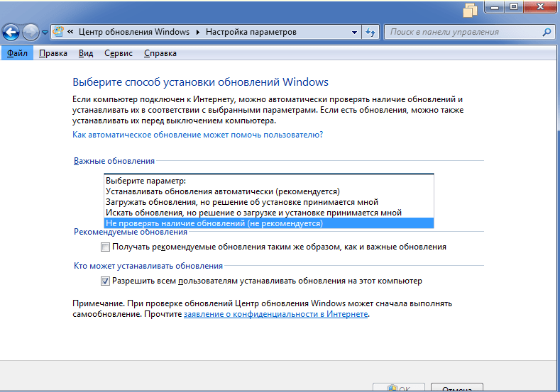Open the Сервис menu

119,53
